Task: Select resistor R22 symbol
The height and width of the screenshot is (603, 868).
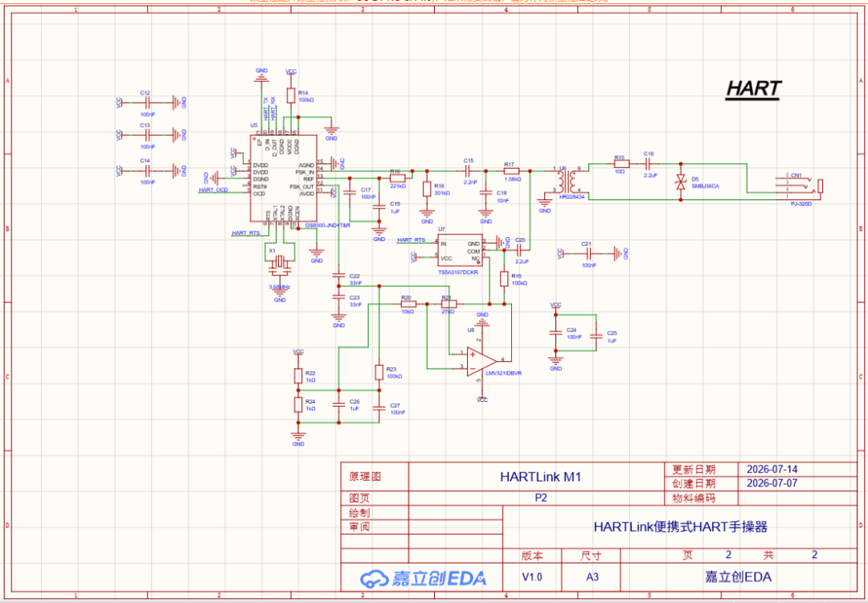Action: 298,376
